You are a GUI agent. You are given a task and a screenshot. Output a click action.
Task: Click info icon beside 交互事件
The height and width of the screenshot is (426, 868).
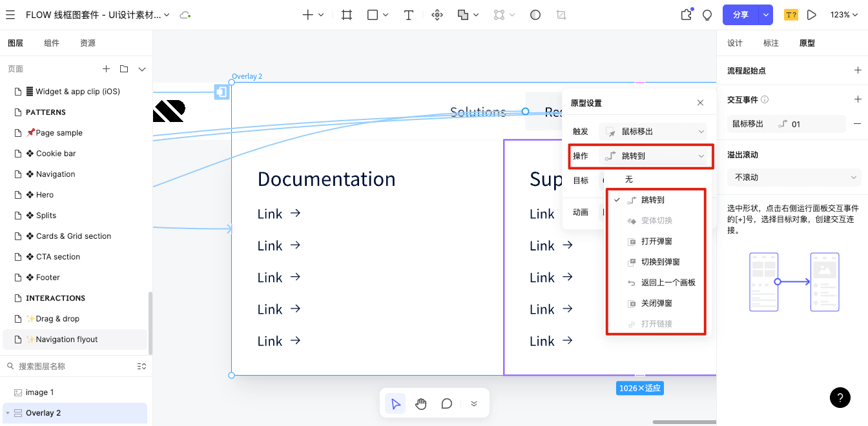[765, 99]
